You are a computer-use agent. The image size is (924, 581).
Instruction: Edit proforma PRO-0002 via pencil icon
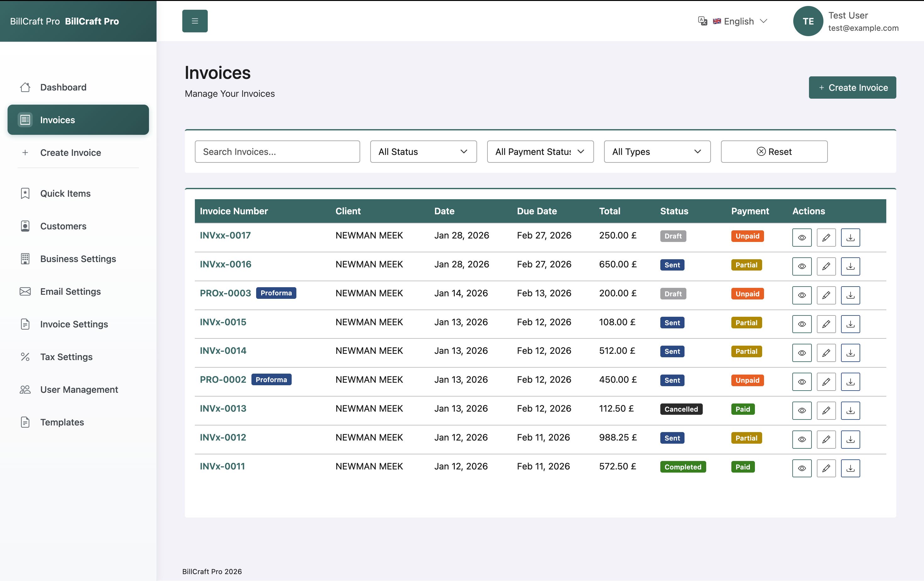(826, 382)
